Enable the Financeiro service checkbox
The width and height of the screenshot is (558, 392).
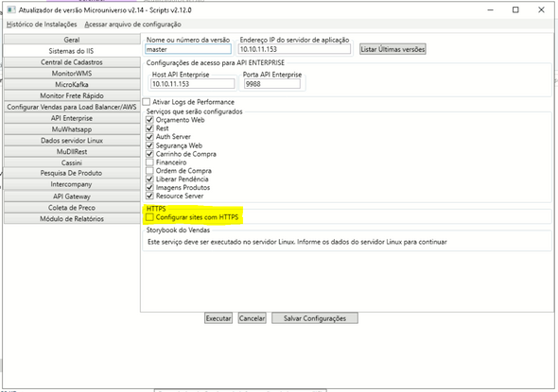[149, 162]
